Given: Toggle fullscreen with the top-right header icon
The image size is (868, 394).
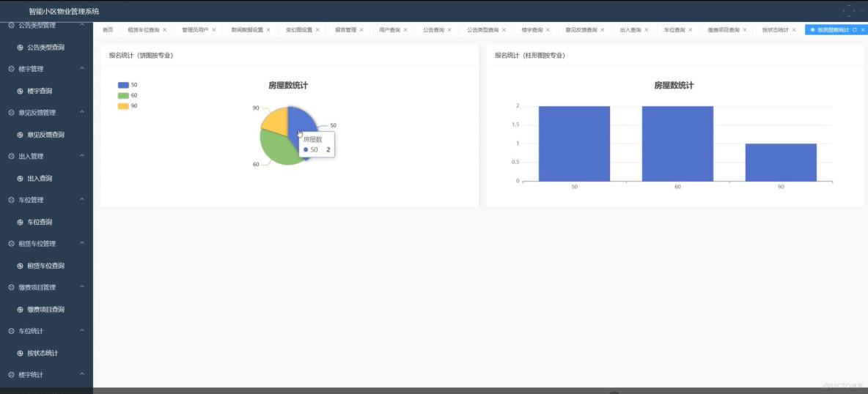Looking at the screenshot, I should 849,10.
